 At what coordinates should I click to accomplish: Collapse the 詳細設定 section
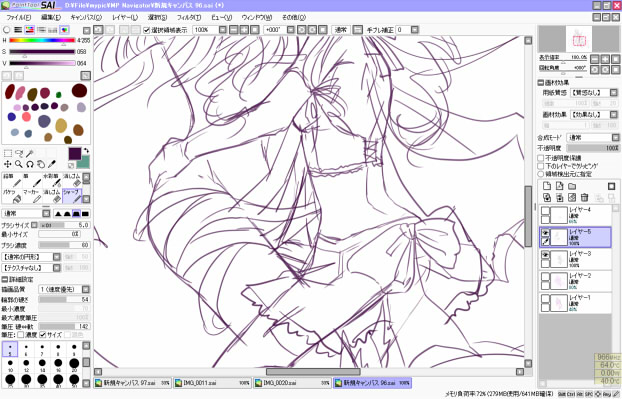pyautogui.click(x=5, y=279)
